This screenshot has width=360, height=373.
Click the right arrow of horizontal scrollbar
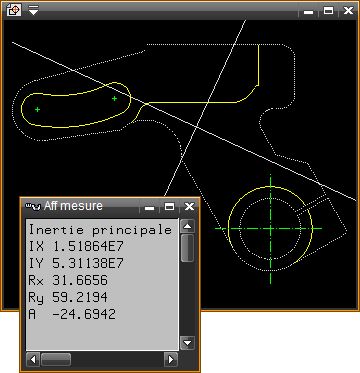point(171,359)
